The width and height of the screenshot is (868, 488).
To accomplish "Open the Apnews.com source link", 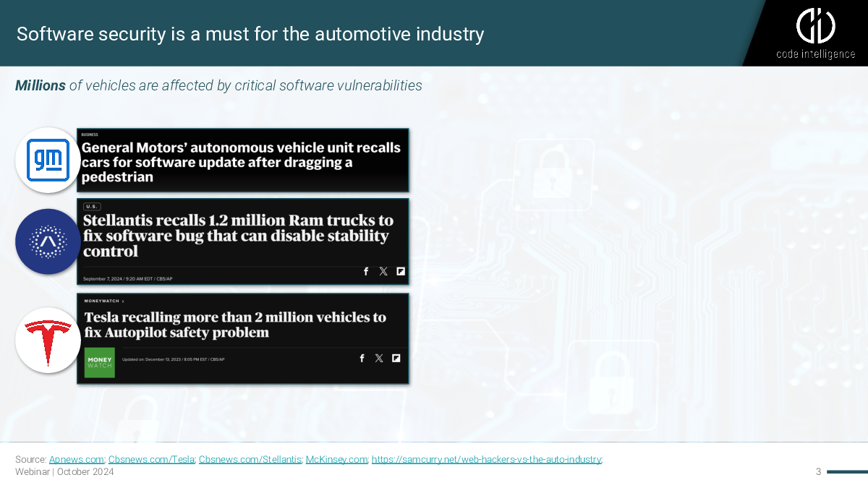I will point(77,460).
